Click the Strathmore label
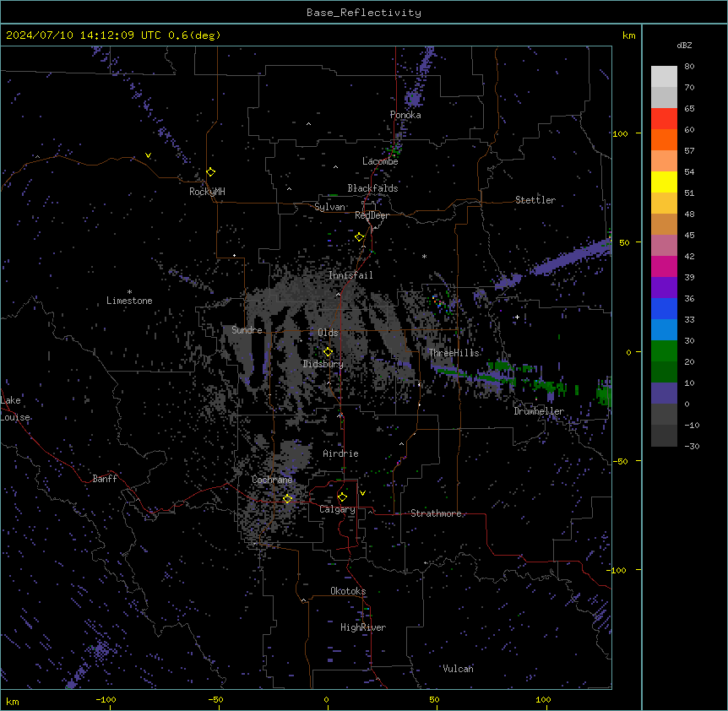 click(x=436, y=513)
